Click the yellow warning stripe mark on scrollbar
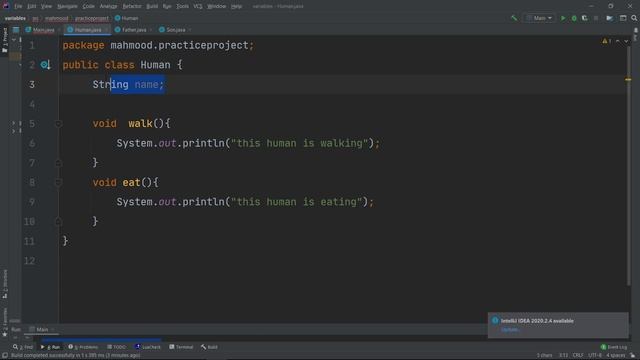 (628, 80)
